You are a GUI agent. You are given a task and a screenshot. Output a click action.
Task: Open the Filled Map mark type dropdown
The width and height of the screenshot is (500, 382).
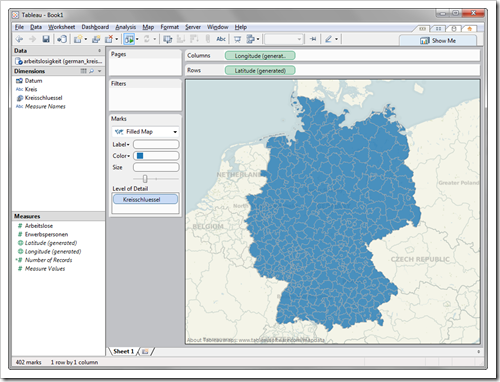(145, 132)
